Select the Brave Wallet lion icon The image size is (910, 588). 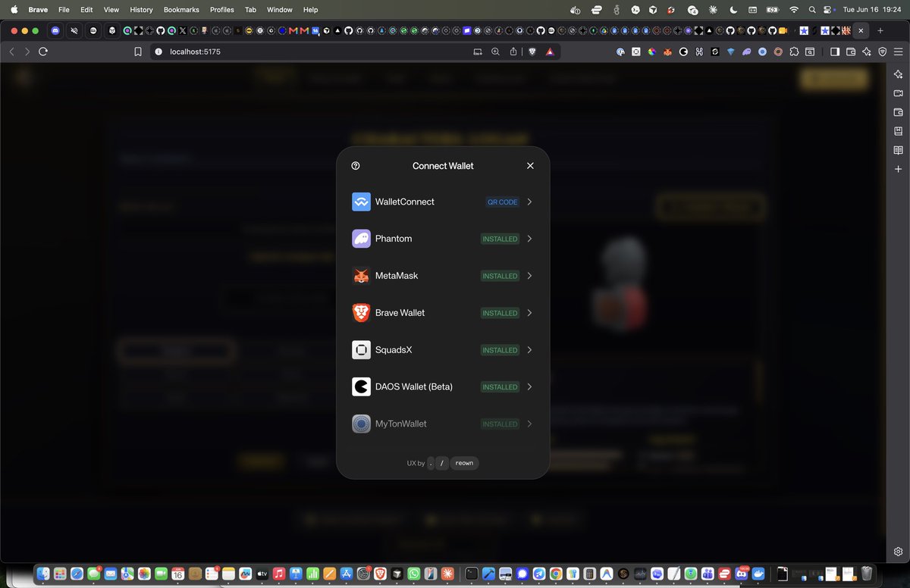pyautogui.click(x=361, y=313)
